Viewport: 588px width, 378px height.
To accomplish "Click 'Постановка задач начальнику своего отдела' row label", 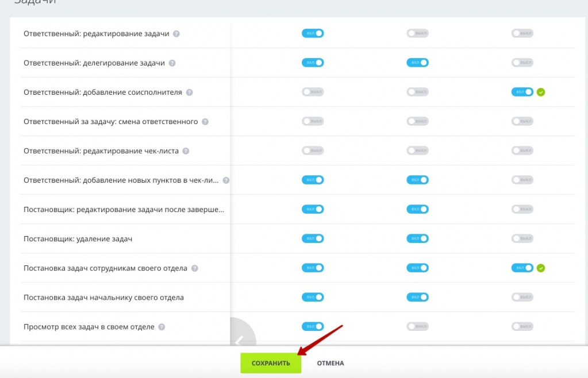I will coord(103,298).
